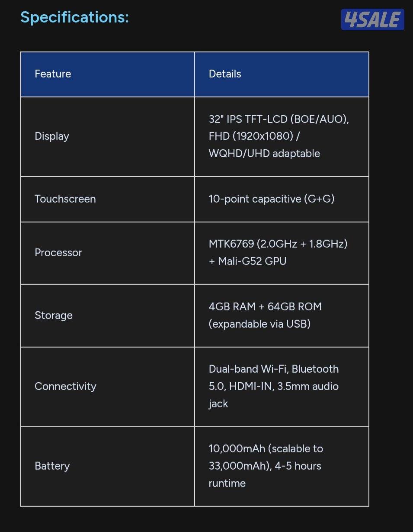The width and height of the screenshot is (413, 532).
Task: Click the MTK6769 processor details
Action: coord(278,244)
